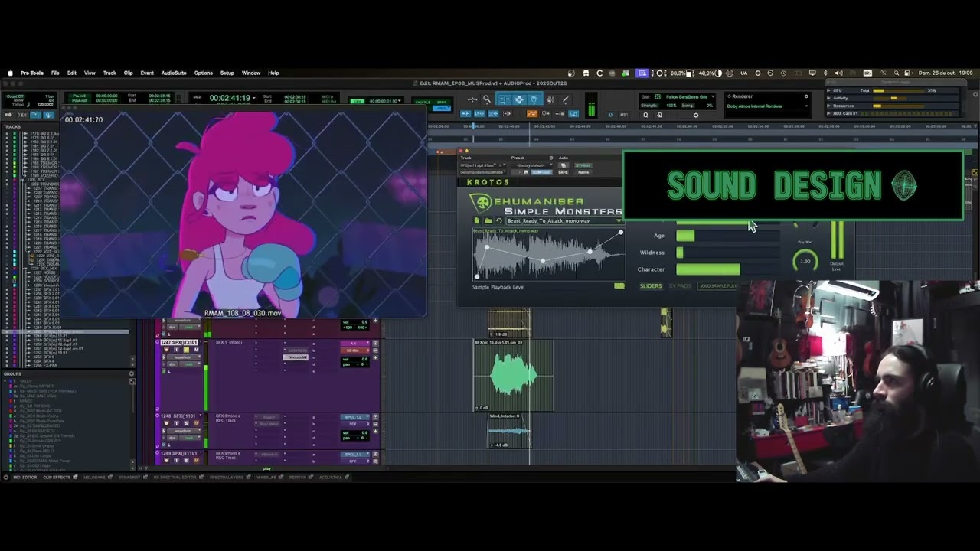Open the MIDI EDITOR dock tab
980x551 pixels.
24,478
